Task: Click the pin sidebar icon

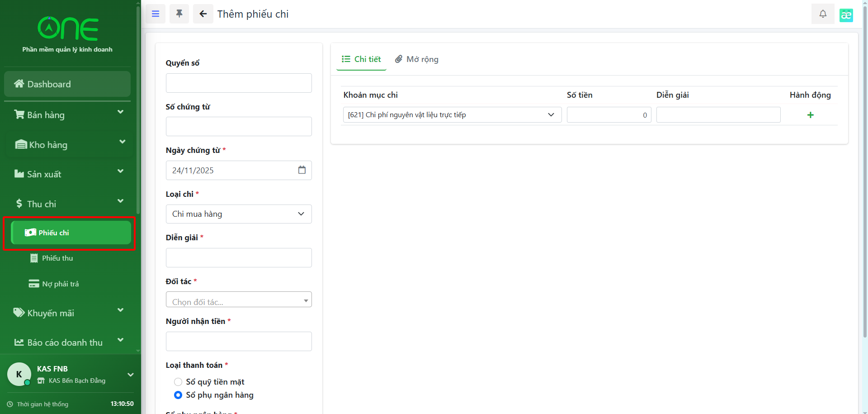Action: pyautogui.click(x=179, y=14)
